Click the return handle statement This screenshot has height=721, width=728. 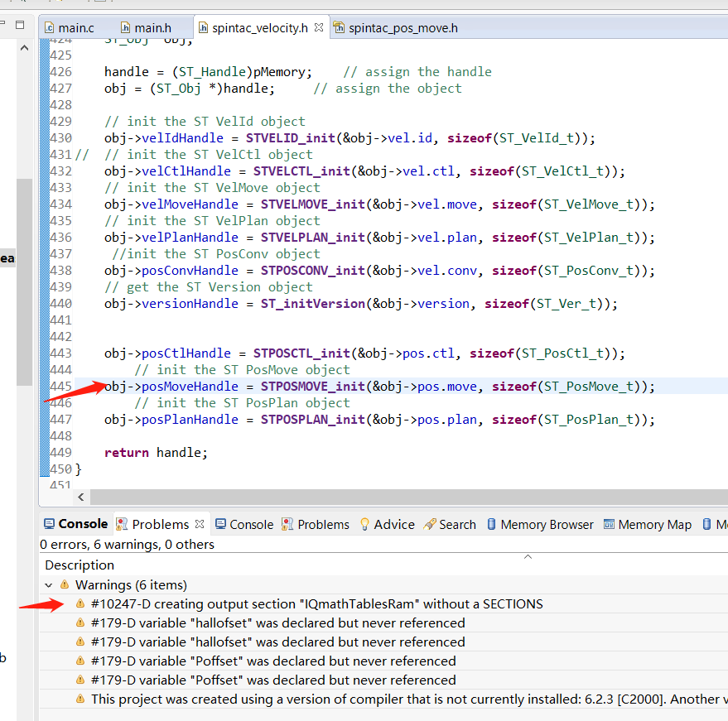156,453
